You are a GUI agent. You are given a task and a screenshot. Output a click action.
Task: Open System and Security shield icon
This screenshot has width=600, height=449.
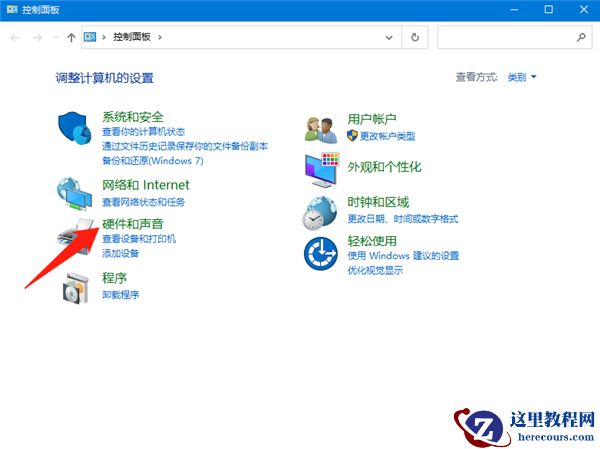pyautogui.click(x=75, y=128)
